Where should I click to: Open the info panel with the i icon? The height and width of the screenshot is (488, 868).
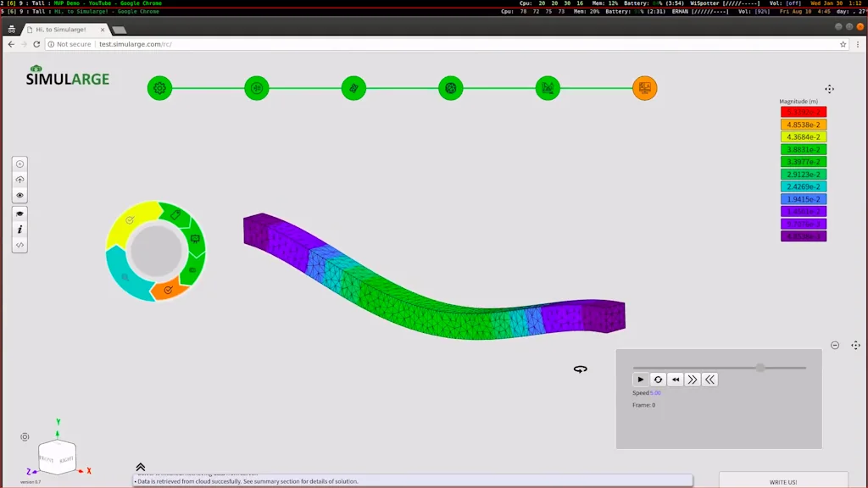coord(19,230)
